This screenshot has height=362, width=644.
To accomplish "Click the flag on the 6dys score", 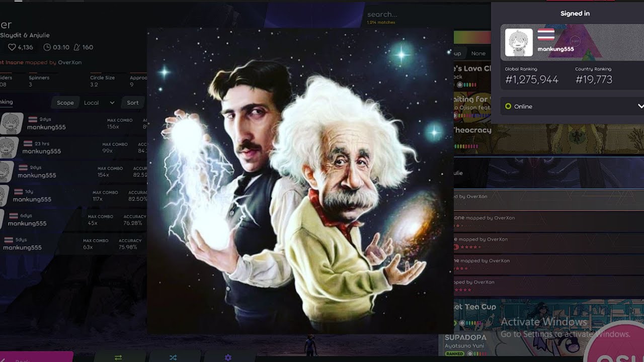I will click(13, 216).
